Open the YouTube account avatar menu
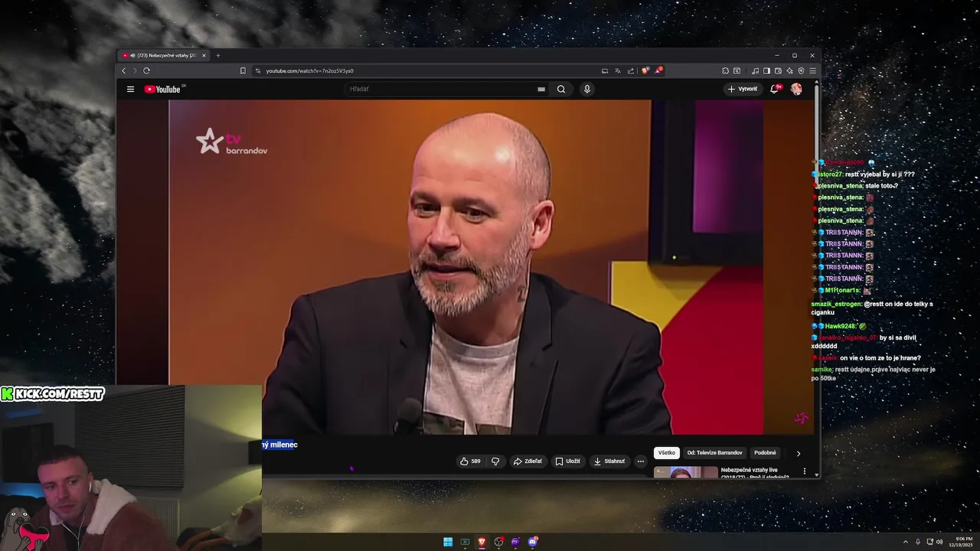Image resolution: width=980 pixels, height=551 pixels. click(x=796, y=89)
